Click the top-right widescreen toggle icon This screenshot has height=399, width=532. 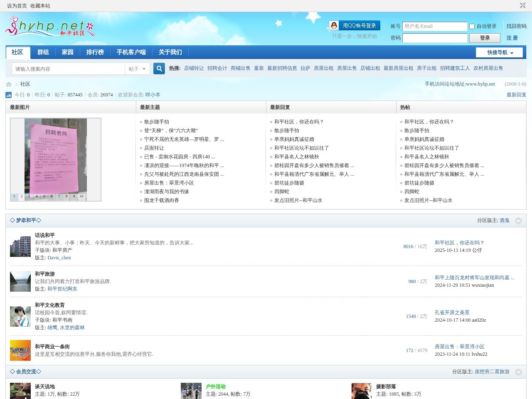[x=522, y=5]
